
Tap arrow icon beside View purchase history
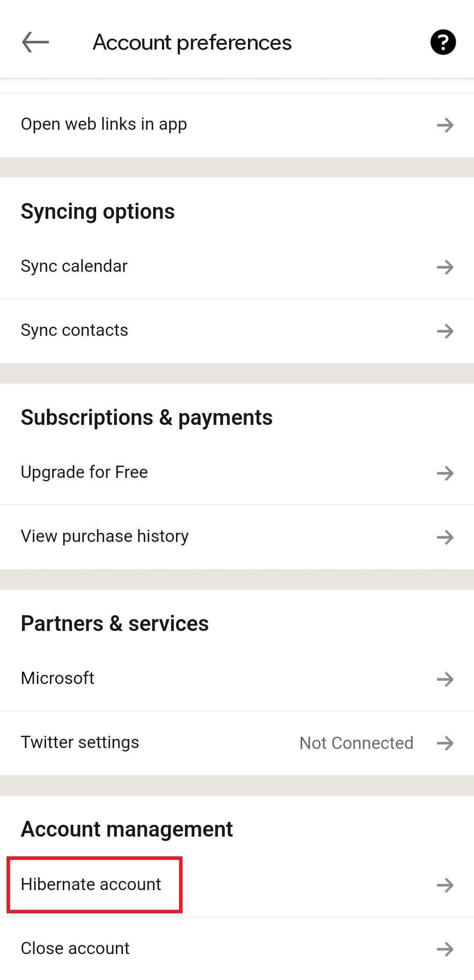click(445, 537)
